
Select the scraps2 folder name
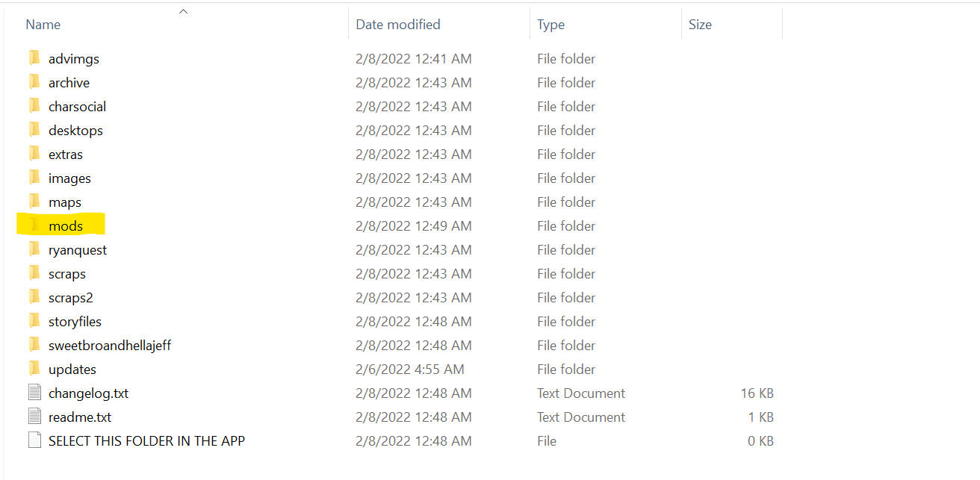click(71, 297)
